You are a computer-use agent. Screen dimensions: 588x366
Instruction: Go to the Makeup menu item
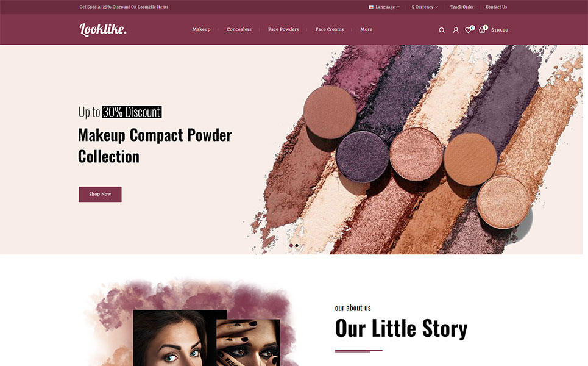(x=201, y=29)
